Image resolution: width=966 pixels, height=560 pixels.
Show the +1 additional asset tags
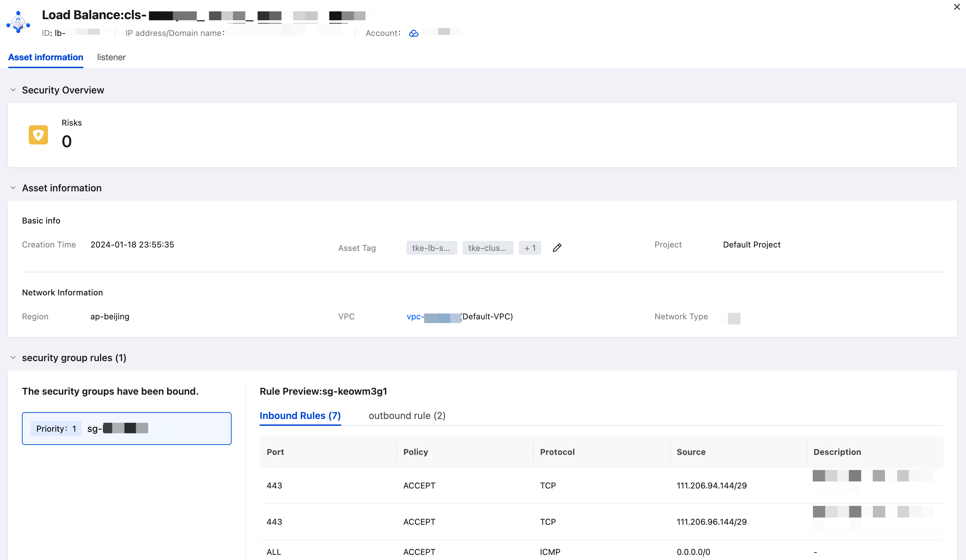click(x=530, y=248)
